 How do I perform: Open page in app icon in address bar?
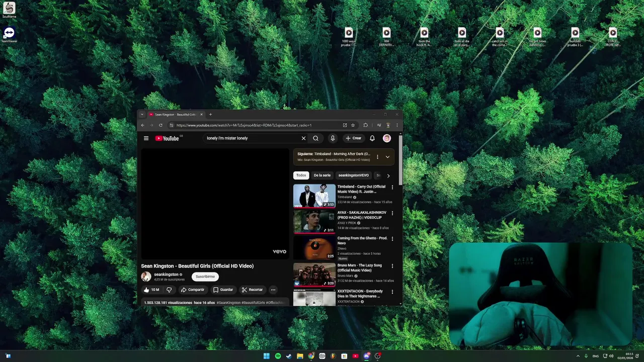tap(345, 125)
